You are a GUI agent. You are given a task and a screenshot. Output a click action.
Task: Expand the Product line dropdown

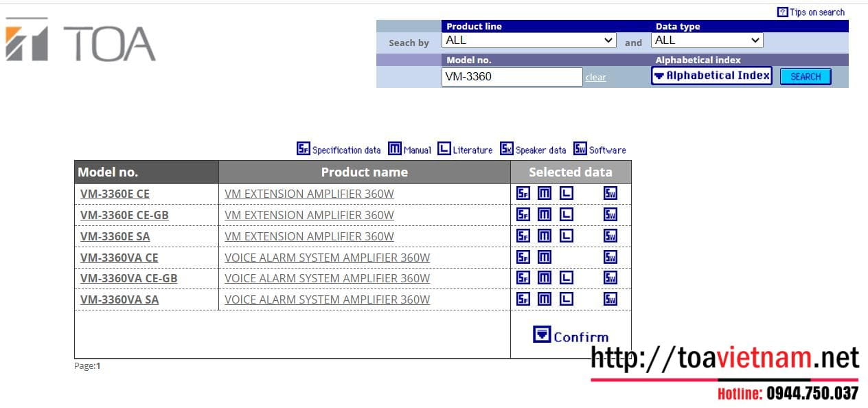[529, 41]
